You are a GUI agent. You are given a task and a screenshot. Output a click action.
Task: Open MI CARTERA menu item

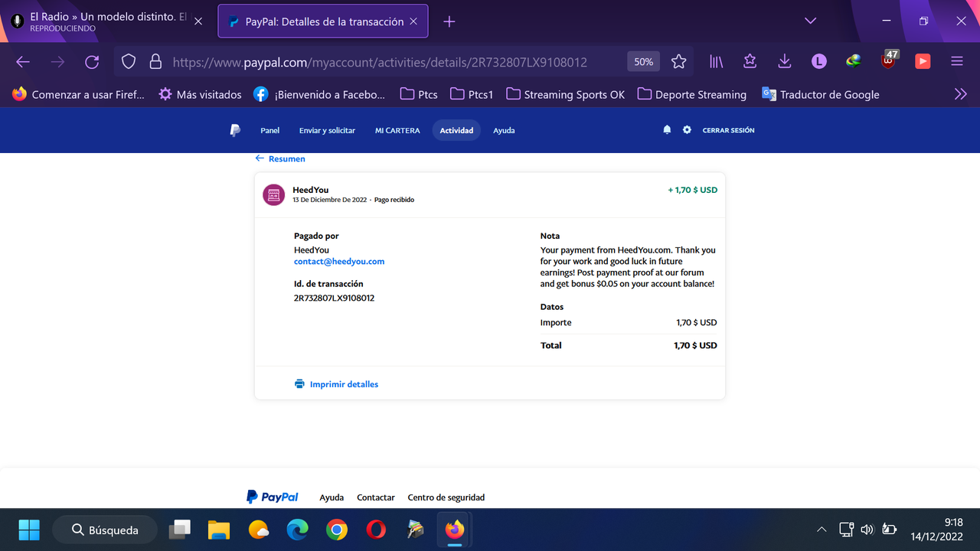(397, 130)
